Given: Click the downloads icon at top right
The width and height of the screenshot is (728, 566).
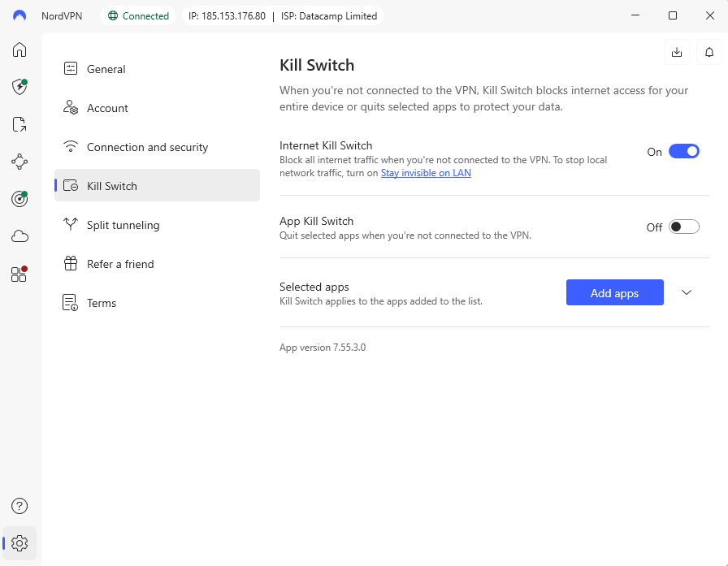Looking at the screenshot, I should (x=676, y=51).
